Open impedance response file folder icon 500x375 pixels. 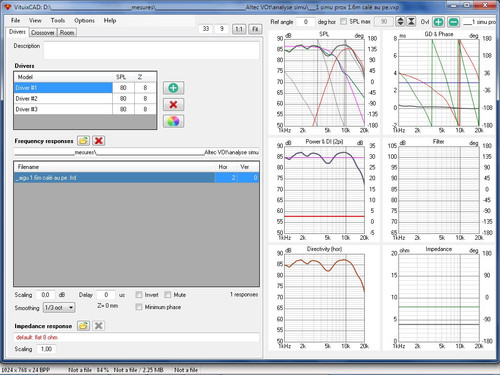click(83, 326)
